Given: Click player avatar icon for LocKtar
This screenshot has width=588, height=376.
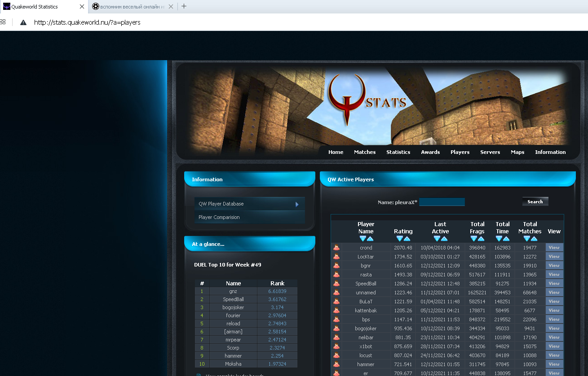Looking at the screenshot, I should tap(336, 257).
